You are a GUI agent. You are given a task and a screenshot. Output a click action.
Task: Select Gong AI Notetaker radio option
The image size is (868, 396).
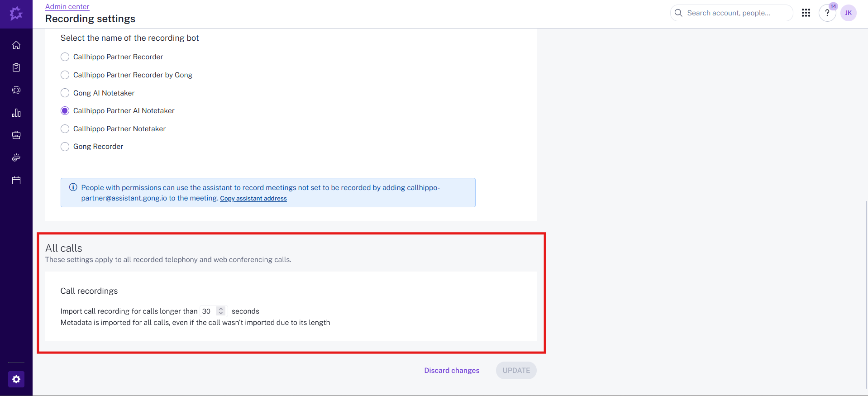[65, 93]
